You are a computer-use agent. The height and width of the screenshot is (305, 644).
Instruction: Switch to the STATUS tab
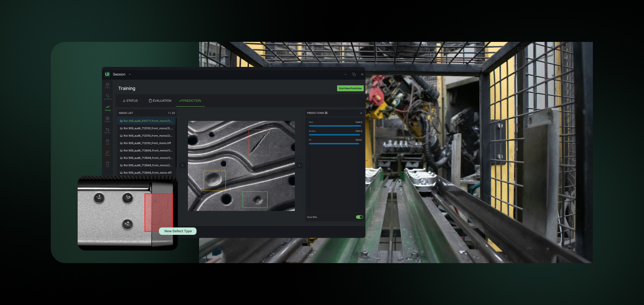tap(130, 101)
